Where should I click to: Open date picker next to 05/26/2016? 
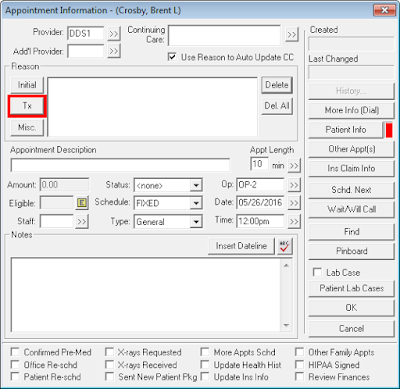(x=294, y=203)
